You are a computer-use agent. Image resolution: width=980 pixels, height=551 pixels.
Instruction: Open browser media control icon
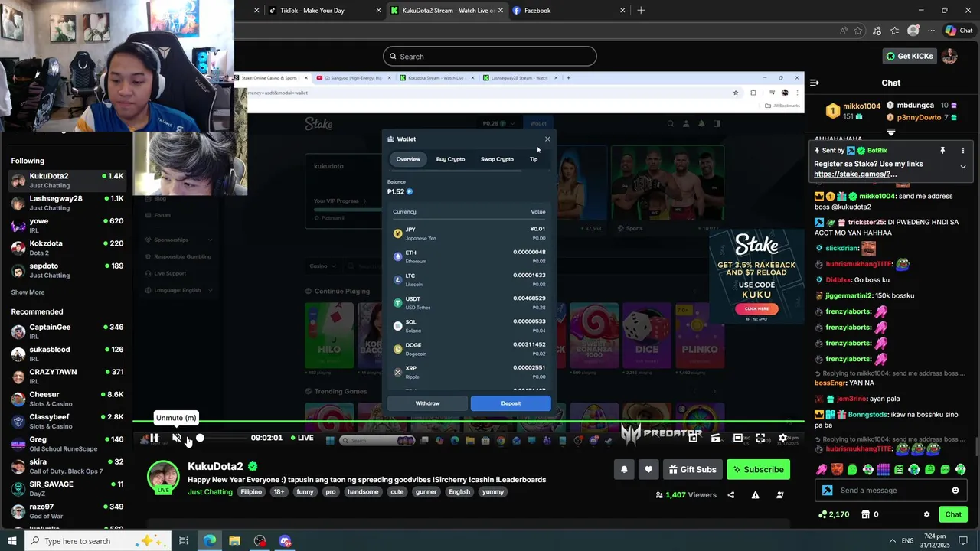(x=877, y=31)
